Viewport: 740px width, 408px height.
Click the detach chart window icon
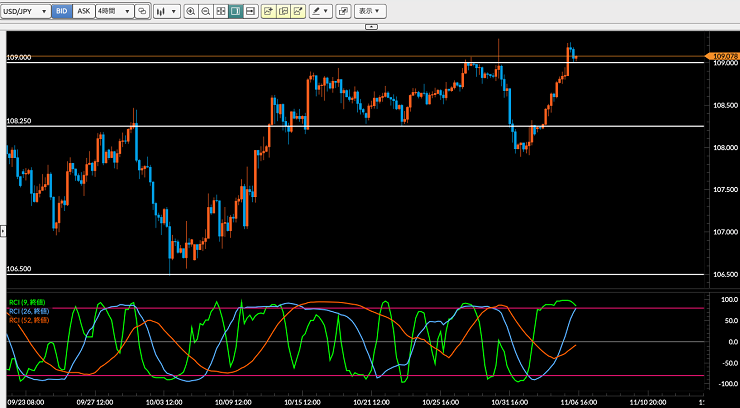pos(343,11)
